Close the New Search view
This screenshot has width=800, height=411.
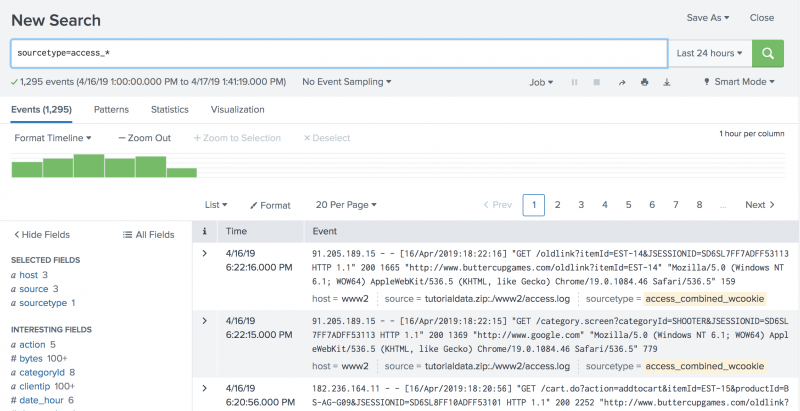762,17
